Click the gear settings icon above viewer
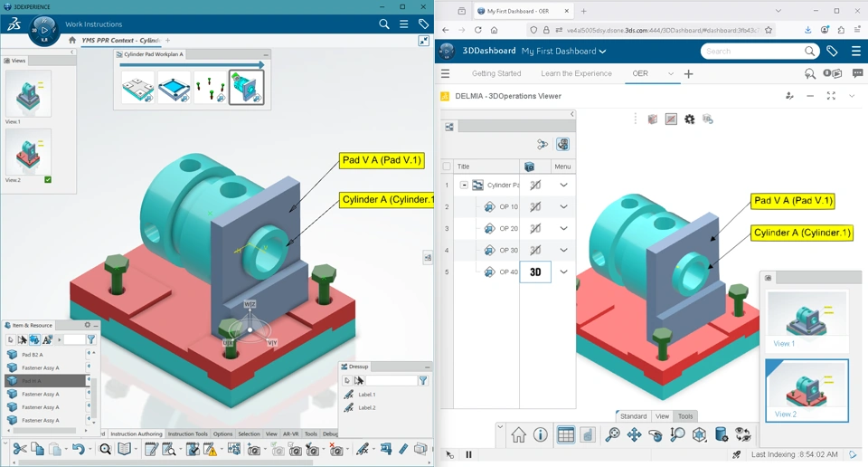 coord(689,119)
